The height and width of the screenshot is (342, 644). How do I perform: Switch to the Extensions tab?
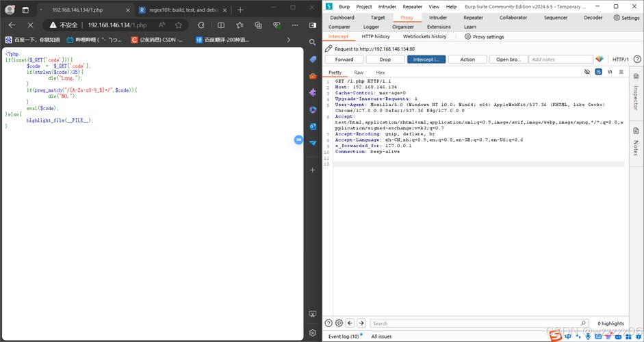point(439,27)
